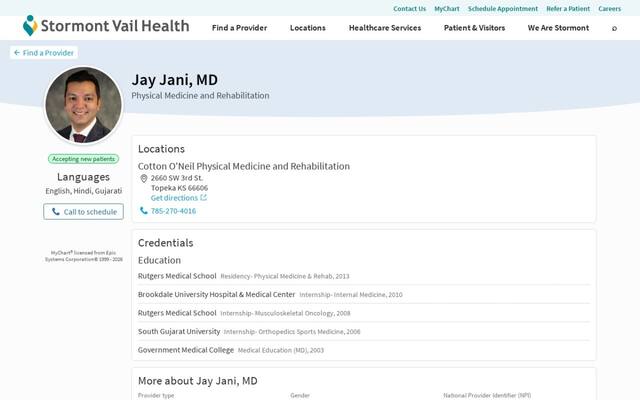
Task: Open the MyChart link
Action: [447, 9]
